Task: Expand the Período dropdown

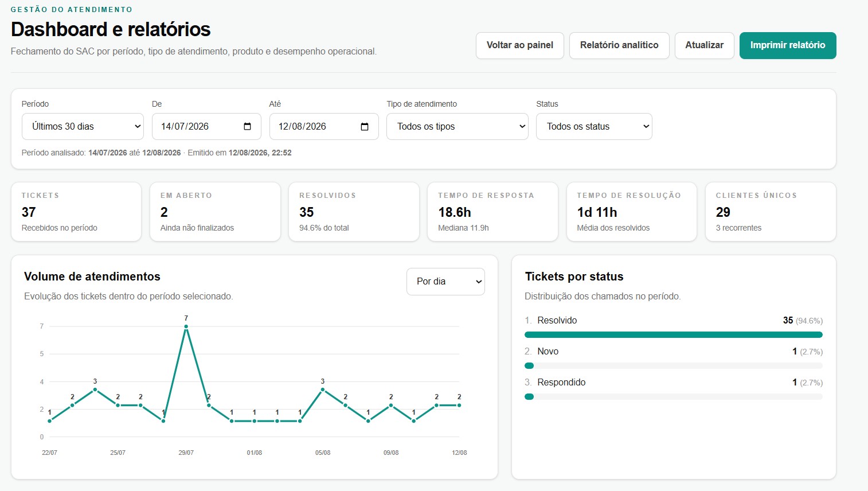Action: click(x=83, y=126)
